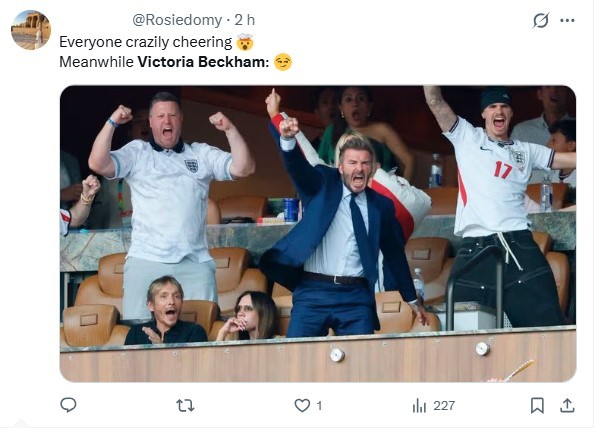Click the red number 17 on the jersey
This screenshot has height=428, width=595.
pos(503,170)
